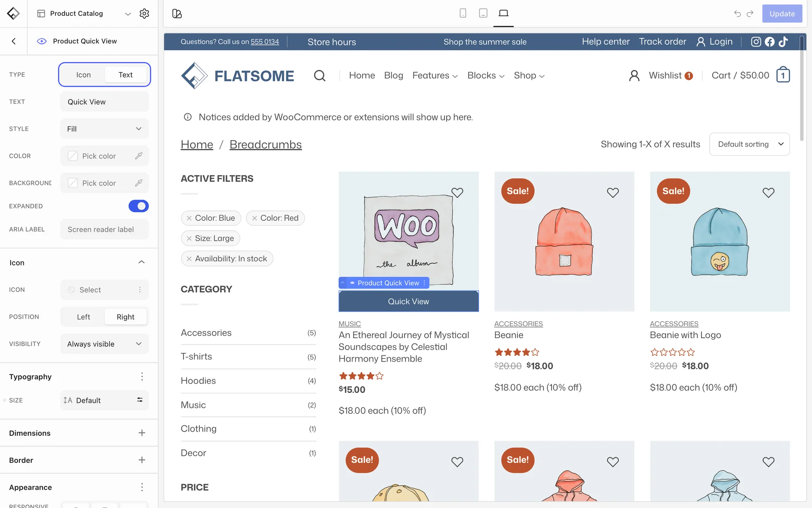The height and width of the screenshot is (508, 812).
Task: Open the Instagram social icon
Action: (756, 42)
